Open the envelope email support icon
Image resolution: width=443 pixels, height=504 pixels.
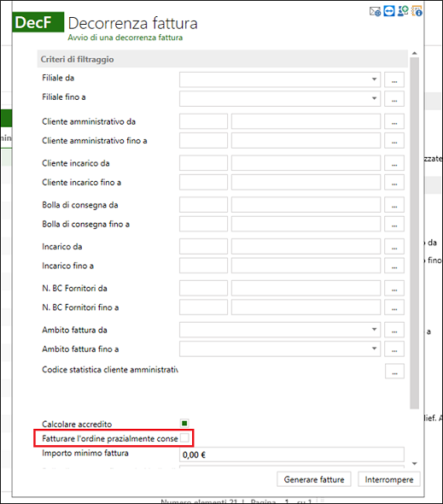375,12
